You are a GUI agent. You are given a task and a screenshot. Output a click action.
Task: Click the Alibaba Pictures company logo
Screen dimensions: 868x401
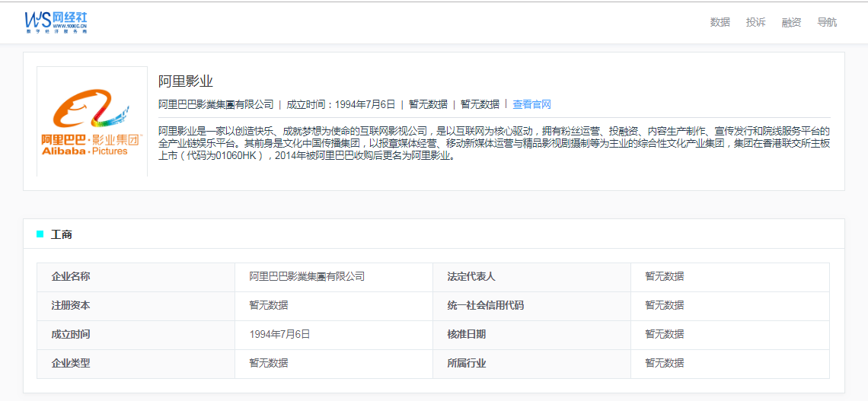pyautogui.click(x=92, y=122)
